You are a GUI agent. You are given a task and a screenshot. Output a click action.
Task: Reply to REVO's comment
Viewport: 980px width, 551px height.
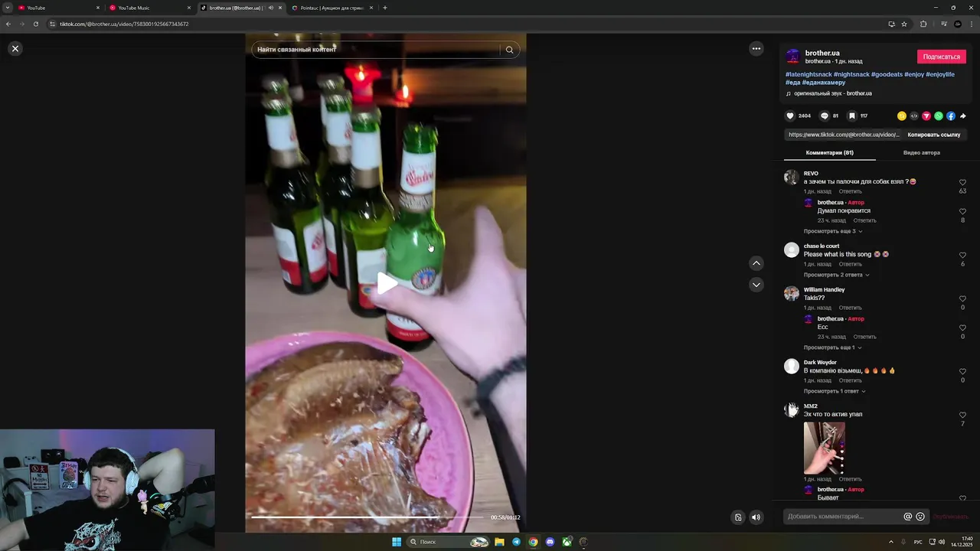point(850,191)
